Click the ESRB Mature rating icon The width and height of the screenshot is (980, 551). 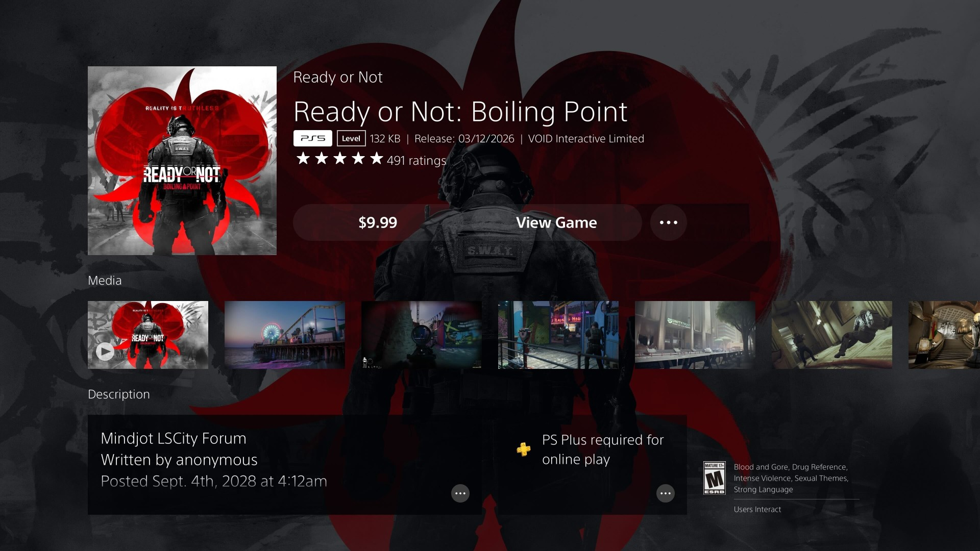[714, 478]
